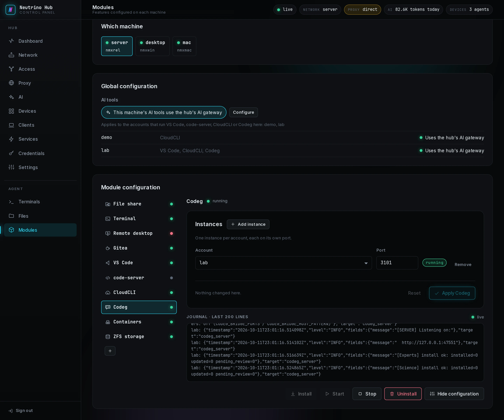Select the Codeg module row
The image size is (504, 420).
(x=139, y=307)
